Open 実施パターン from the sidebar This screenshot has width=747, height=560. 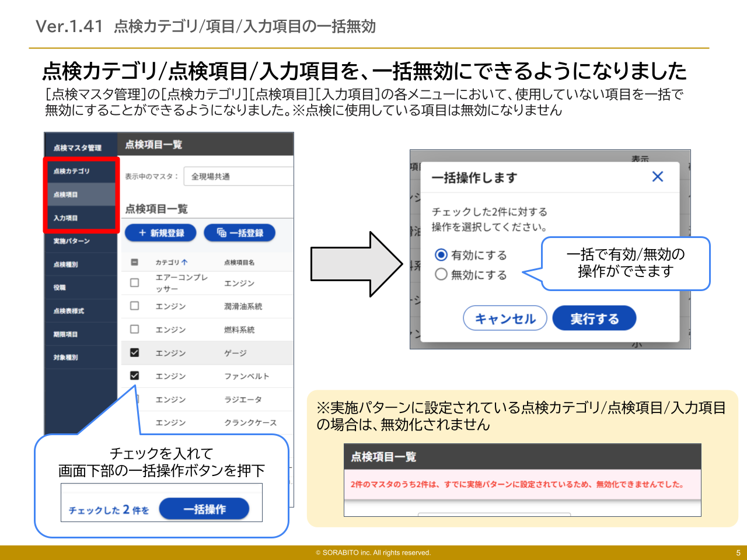pyautogui.click(x=72, y=241)
